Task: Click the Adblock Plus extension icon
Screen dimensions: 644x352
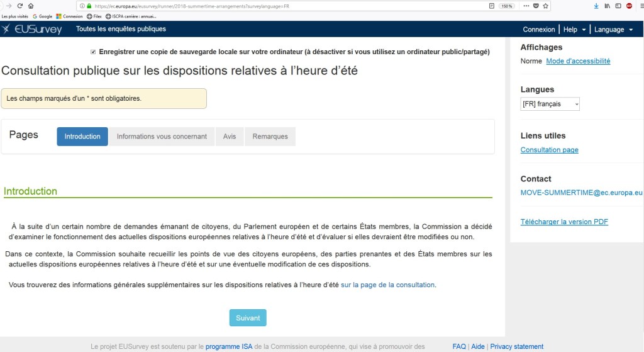Action: pyautogui.click(x=629, y=6)
